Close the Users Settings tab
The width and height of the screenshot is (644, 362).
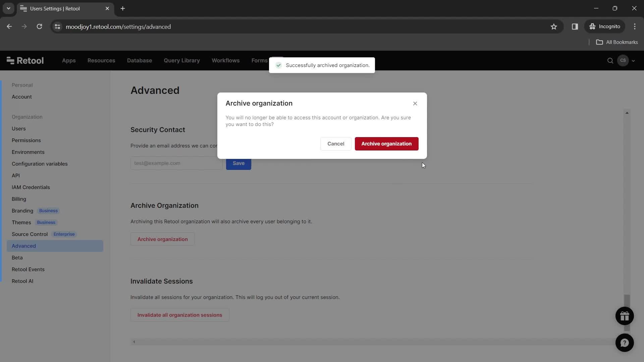pyautogui.click(x=107, y=8)
